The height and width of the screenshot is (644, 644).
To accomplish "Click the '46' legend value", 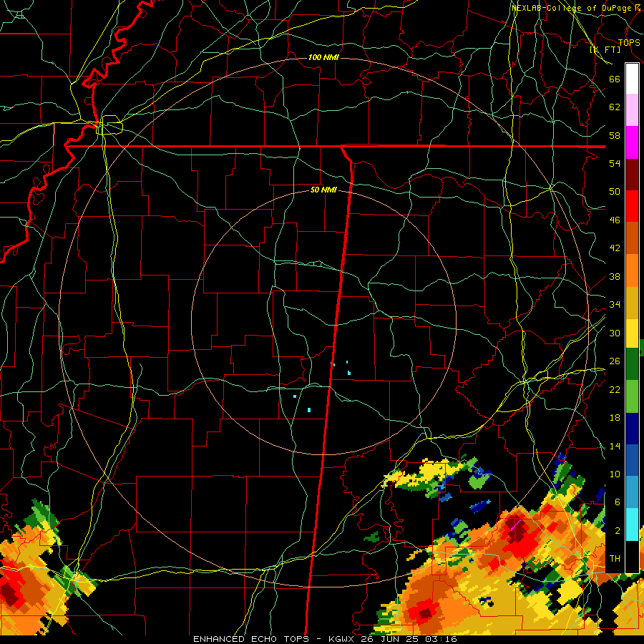I will tap(615, 220).
